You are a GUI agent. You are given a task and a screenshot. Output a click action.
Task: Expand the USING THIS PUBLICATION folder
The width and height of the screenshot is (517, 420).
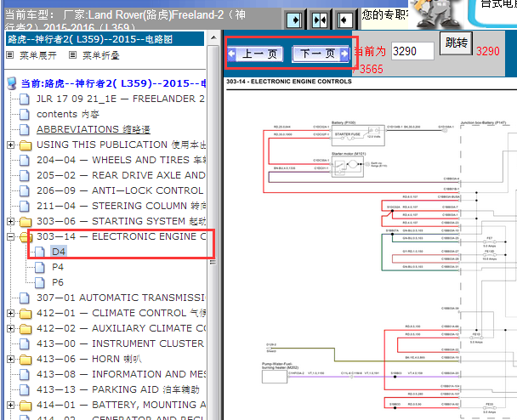(x=10, y=145)
